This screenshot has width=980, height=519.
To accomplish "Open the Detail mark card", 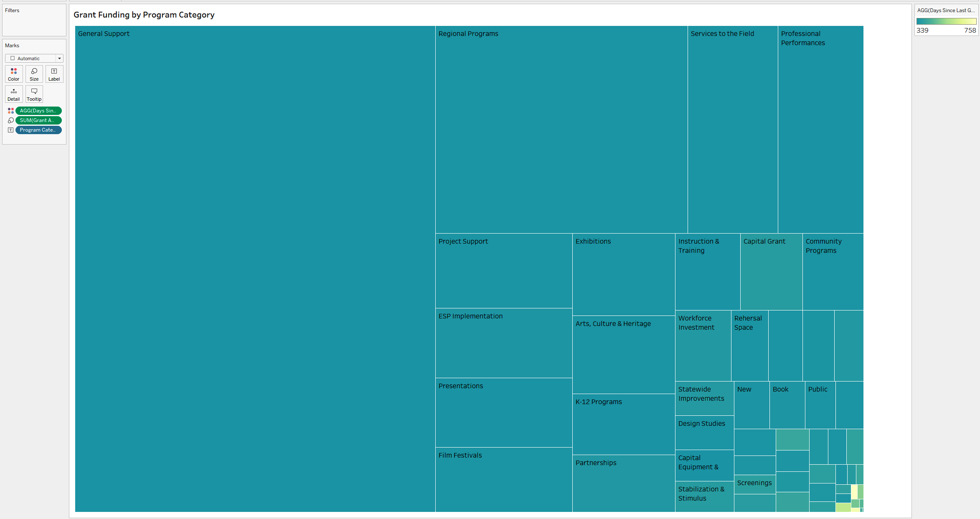I will [x=14, y=94].
